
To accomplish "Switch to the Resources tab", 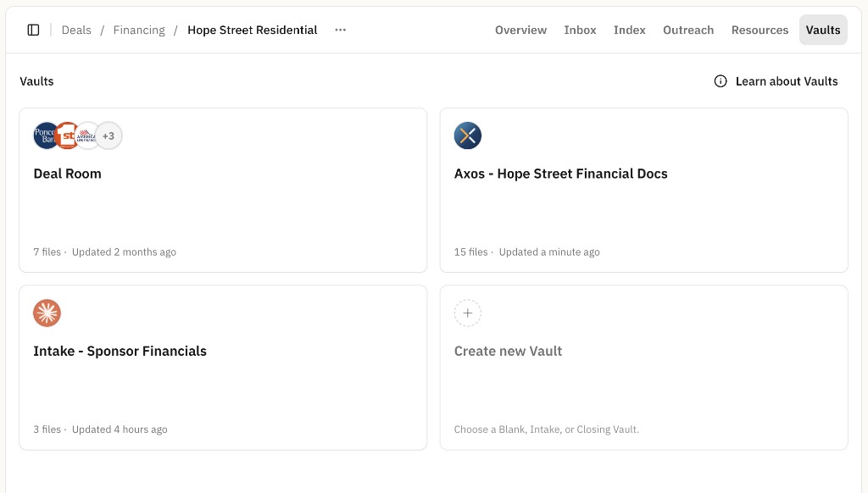I will coord(760,30).
